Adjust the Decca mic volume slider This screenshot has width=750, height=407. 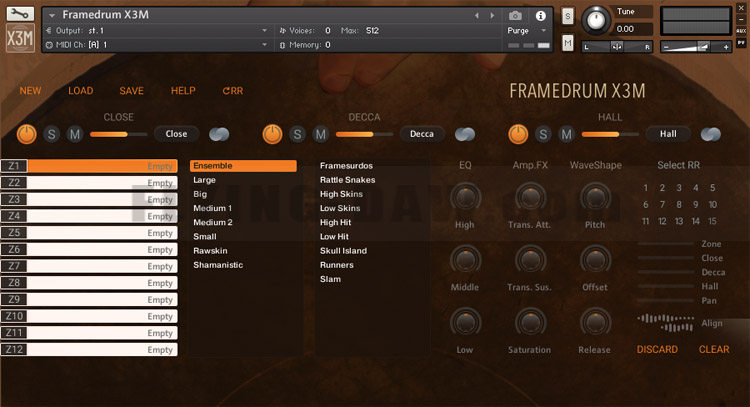coord(364,134)
